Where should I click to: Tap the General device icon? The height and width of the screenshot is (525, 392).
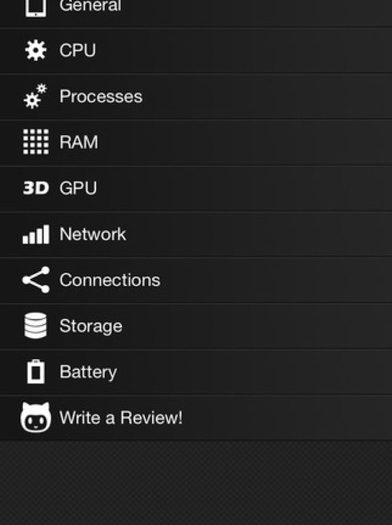coord(36,7)
